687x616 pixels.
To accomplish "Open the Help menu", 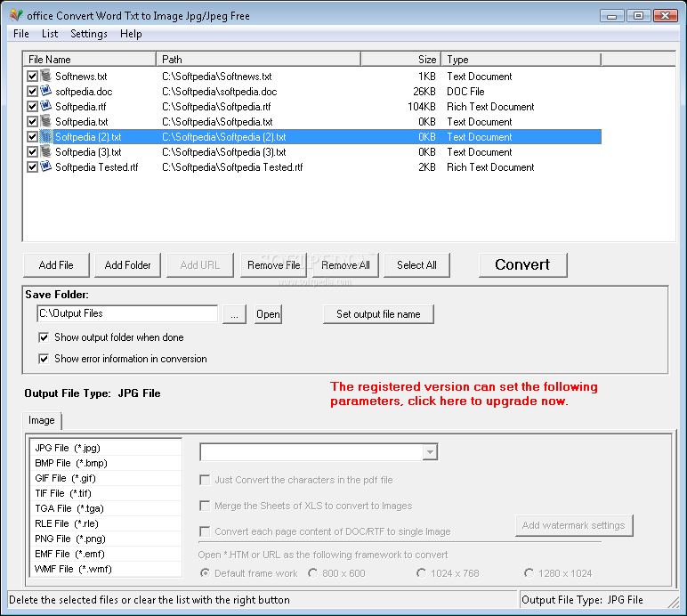I will click(131, 34).
